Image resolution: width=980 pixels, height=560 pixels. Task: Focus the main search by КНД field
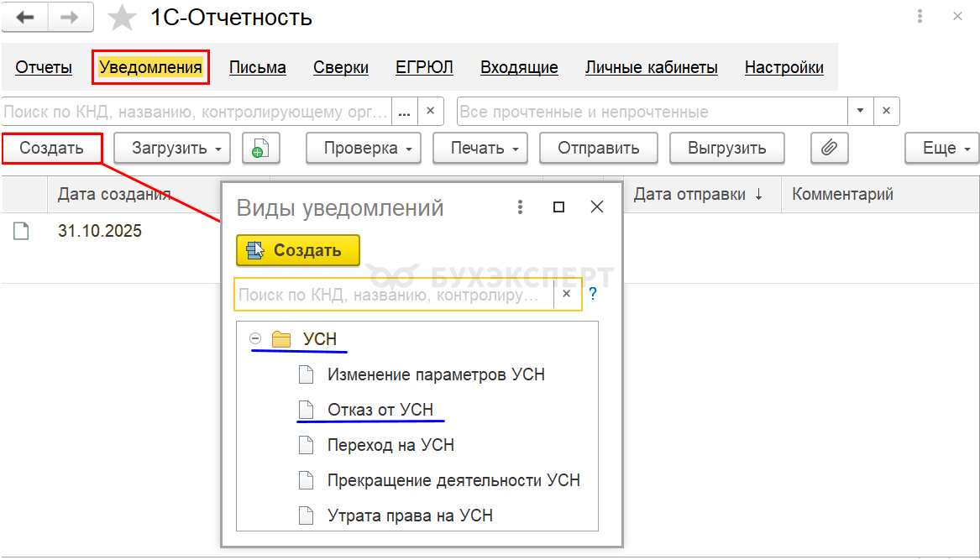click(x=197, y=112)
